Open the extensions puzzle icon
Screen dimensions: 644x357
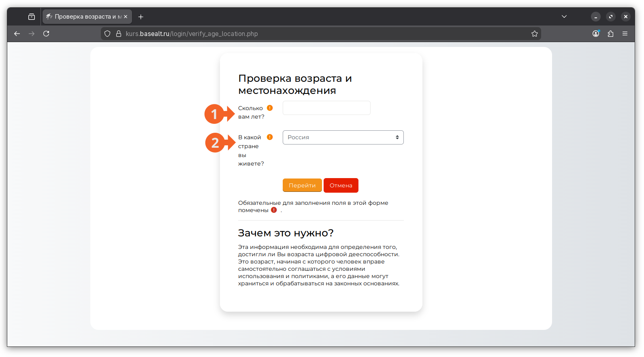click(x=610, y=34)
